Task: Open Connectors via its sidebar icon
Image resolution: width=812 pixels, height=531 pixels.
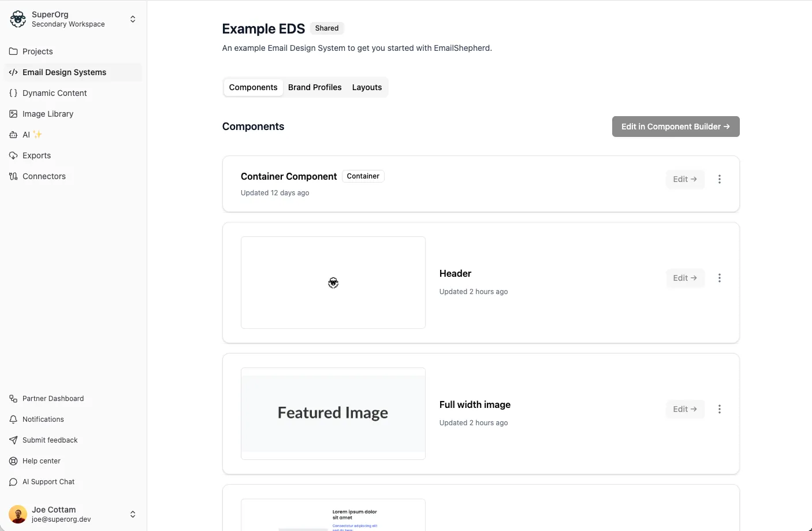Action: (13, 176)
